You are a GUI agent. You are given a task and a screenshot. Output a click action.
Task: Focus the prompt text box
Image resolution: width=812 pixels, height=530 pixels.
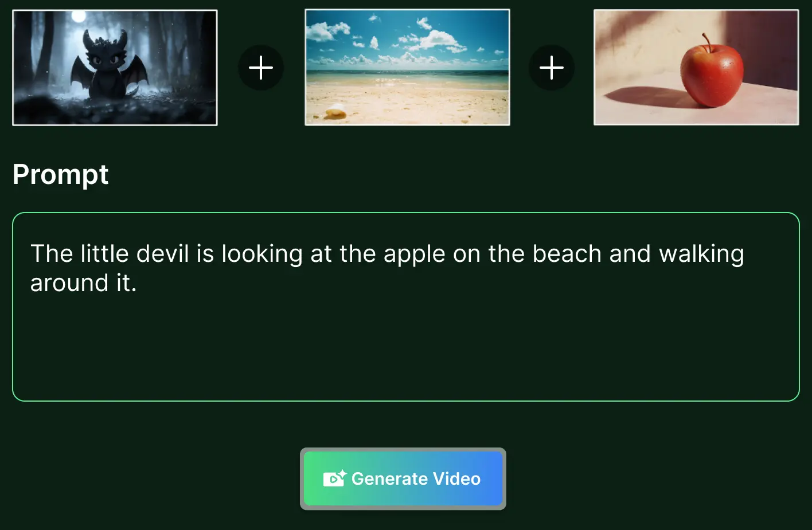point(406,307)
